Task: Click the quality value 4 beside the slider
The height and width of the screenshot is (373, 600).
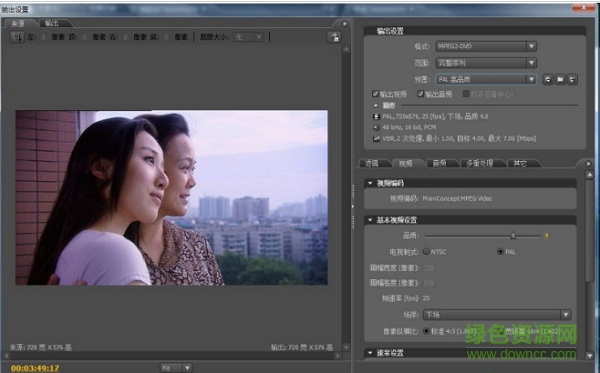Action: 546,236
